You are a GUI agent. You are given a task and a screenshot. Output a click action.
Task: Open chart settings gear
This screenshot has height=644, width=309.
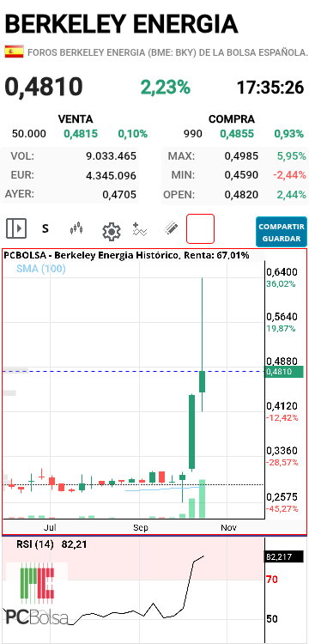point(112,232)
